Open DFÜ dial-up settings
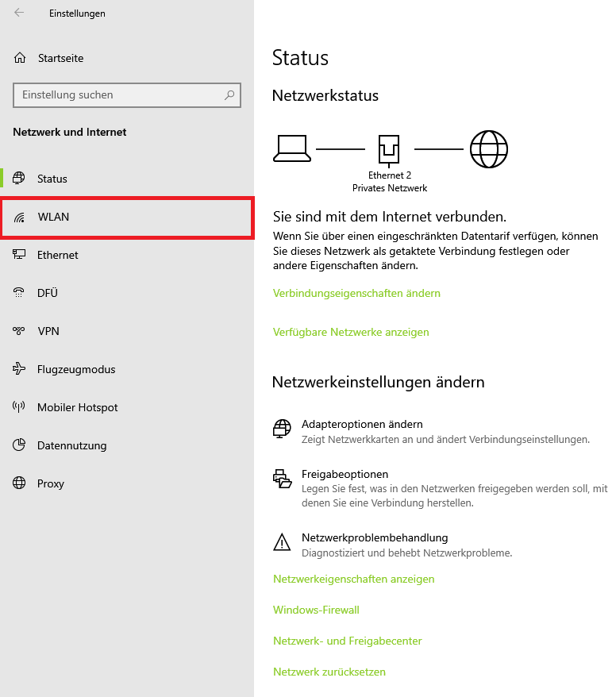This screenshot has height=697, width=616. [x=48, y=293]
